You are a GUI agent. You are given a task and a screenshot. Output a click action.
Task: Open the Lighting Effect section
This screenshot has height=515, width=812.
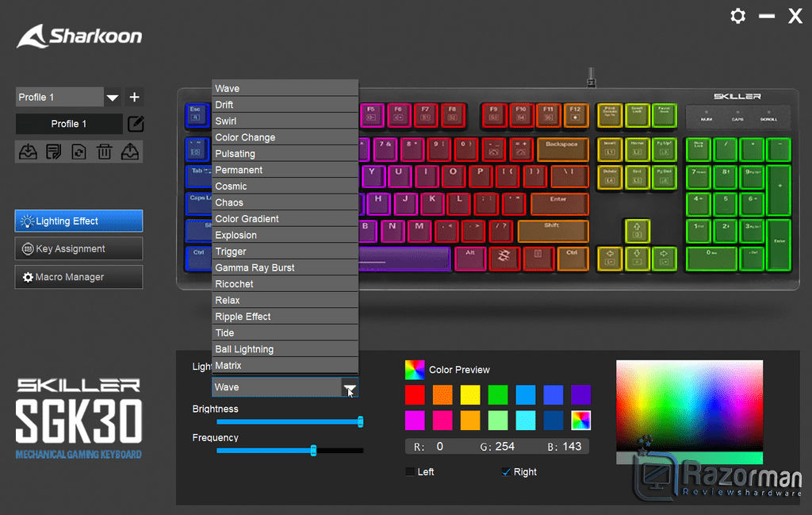(x=79, y=221)
